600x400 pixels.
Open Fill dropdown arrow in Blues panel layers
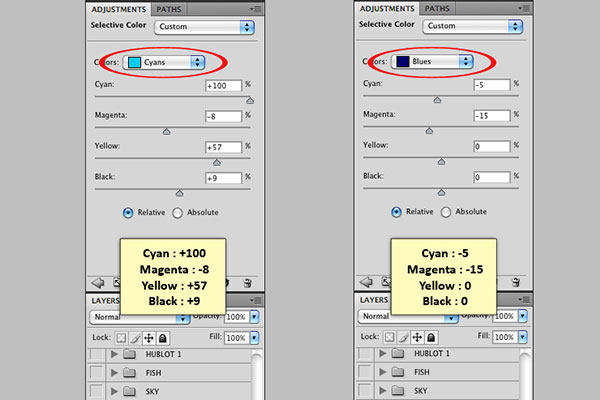click(523, 337)
